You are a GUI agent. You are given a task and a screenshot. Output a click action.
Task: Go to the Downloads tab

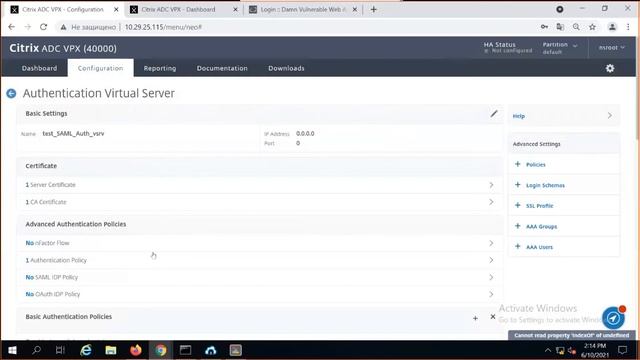286,68
